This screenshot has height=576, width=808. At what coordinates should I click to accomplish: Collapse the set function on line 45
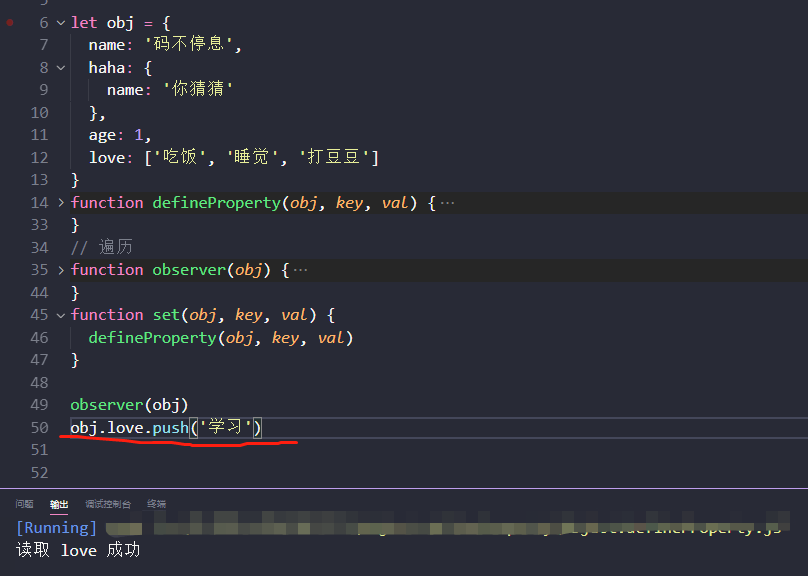tap(58, 314)
